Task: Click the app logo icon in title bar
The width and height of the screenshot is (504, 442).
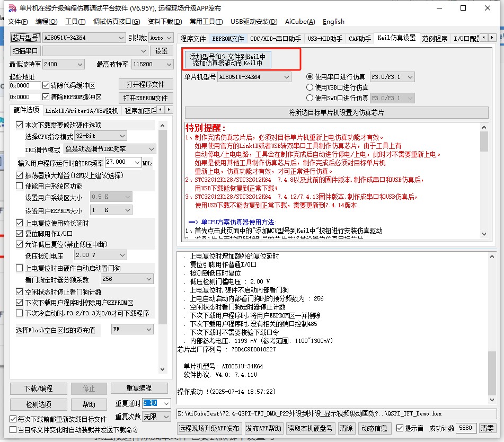Action: click(x=12, y=8)
